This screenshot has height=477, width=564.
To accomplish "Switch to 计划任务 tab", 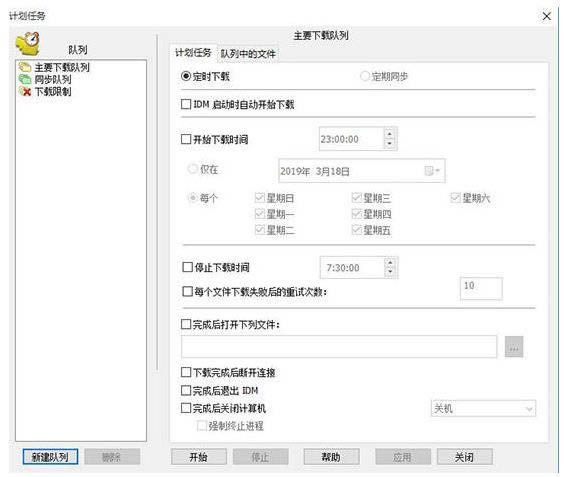I will [193, 53].
